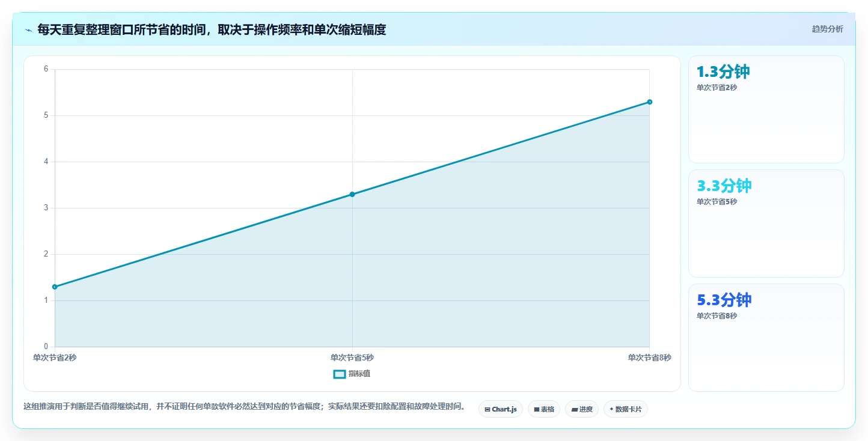Click the Chart.js tag chip
This screenshot has width=868, height=441.
[x=501, y=409]
